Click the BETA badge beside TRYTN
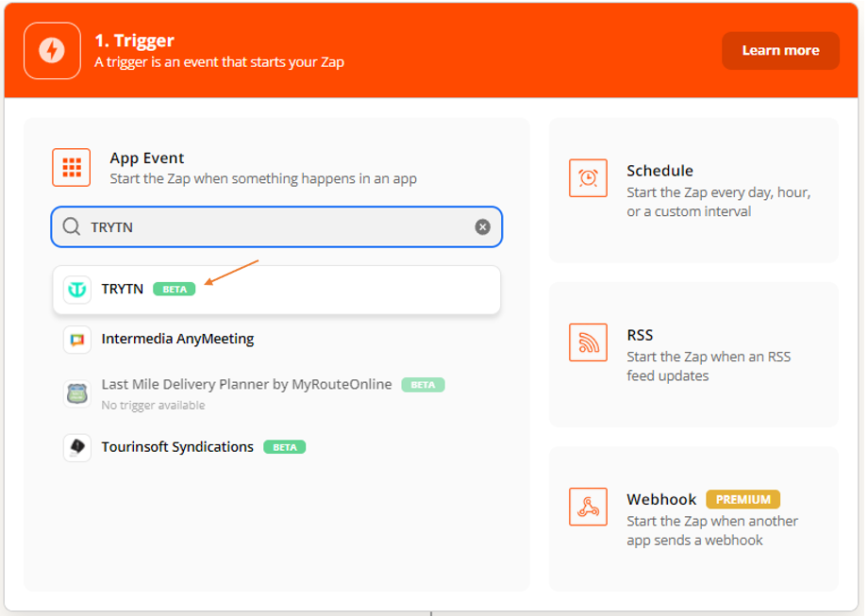 (x=175, y=289)
